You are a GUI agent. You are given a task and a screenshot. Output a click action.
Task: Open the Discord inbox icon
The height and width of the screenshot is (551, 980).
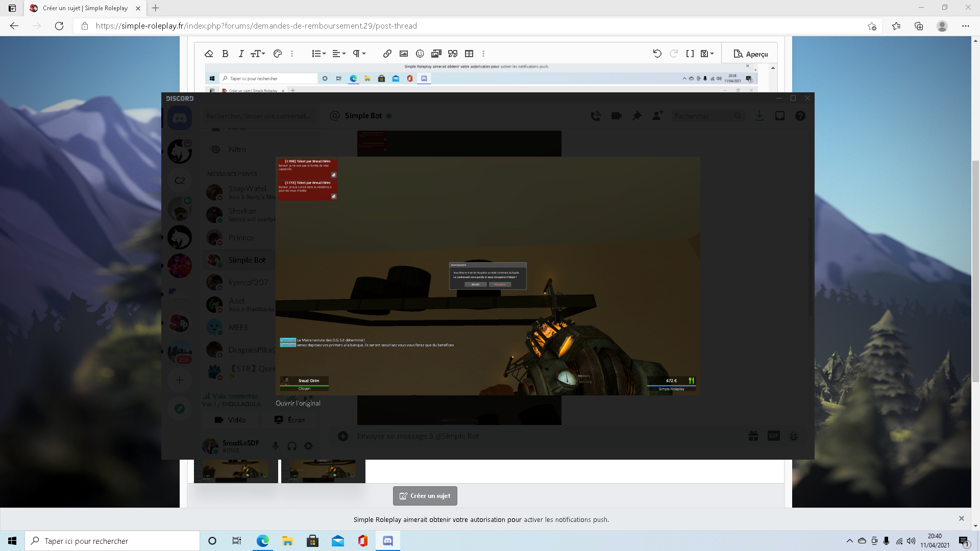780,116
